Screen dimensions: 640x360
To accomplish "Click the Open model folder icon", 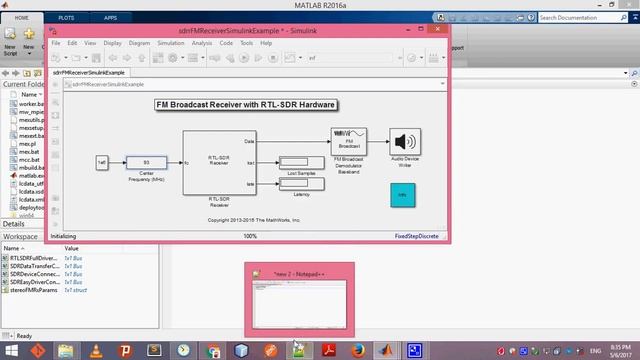I will 76,58.
